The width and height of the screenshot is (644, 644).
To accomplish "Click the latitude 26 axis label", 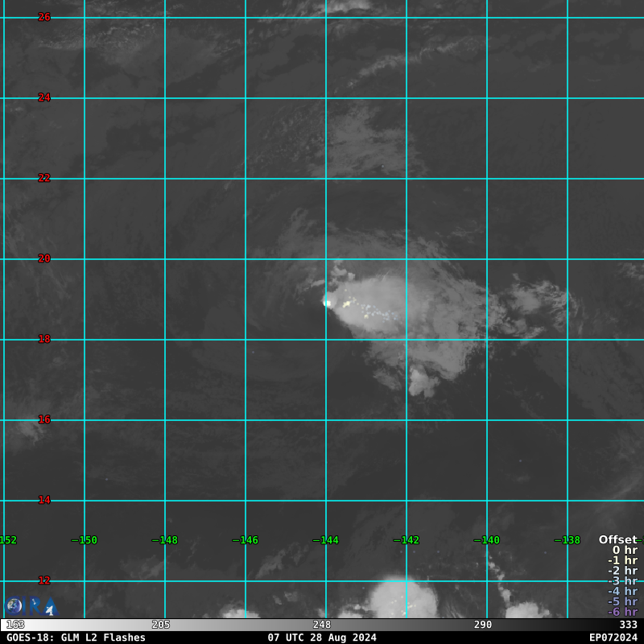I will pos(44,17).
